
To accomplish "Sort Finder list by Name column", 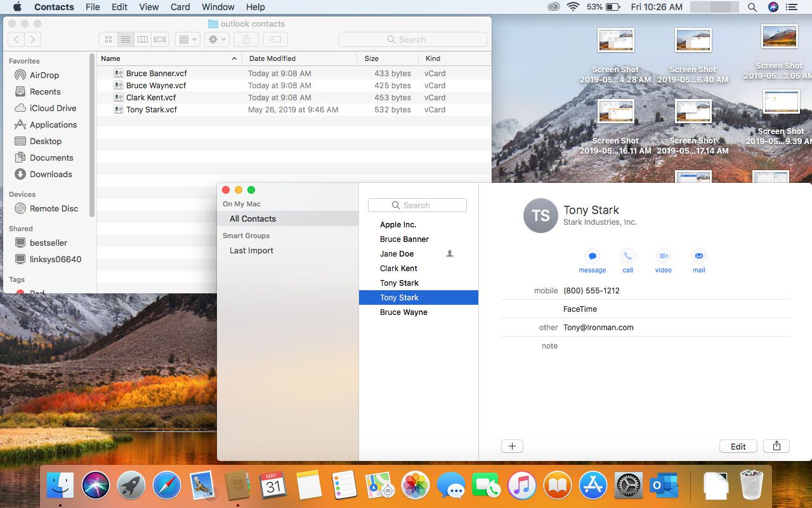I will click(169, 58).
